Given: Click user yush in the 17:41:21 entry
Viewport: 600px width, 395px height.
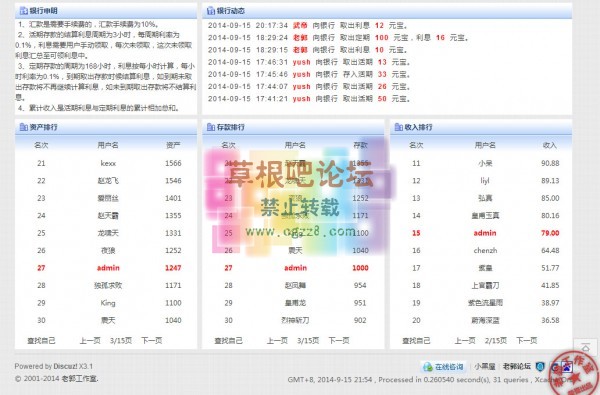Looking at the screenshot, I should pos(302,99).
